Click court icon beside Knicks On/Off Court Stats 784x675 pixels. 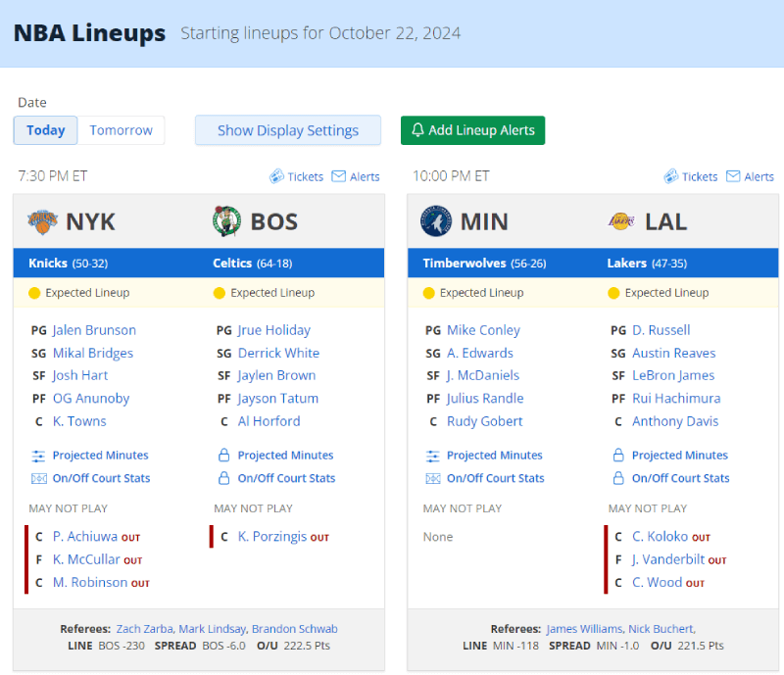pos(39,478)
